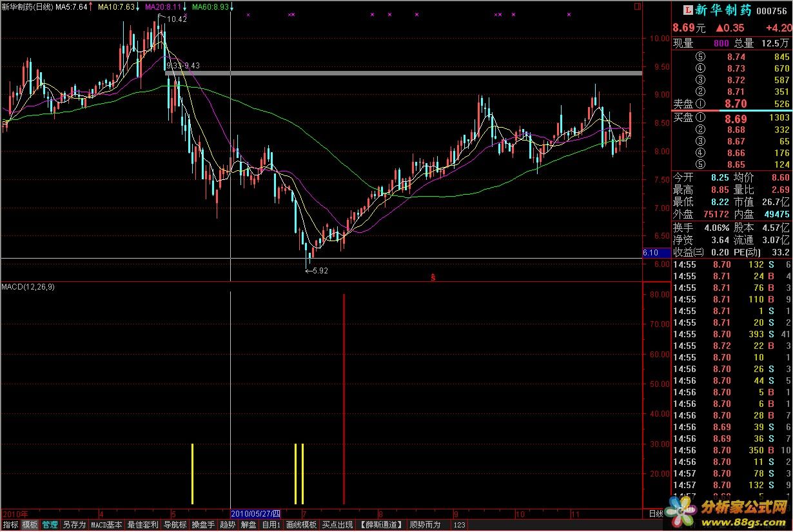Click the MA20 down arrow indicator
The width and height of the screenshot is (793, 532).
pos(185,7)
